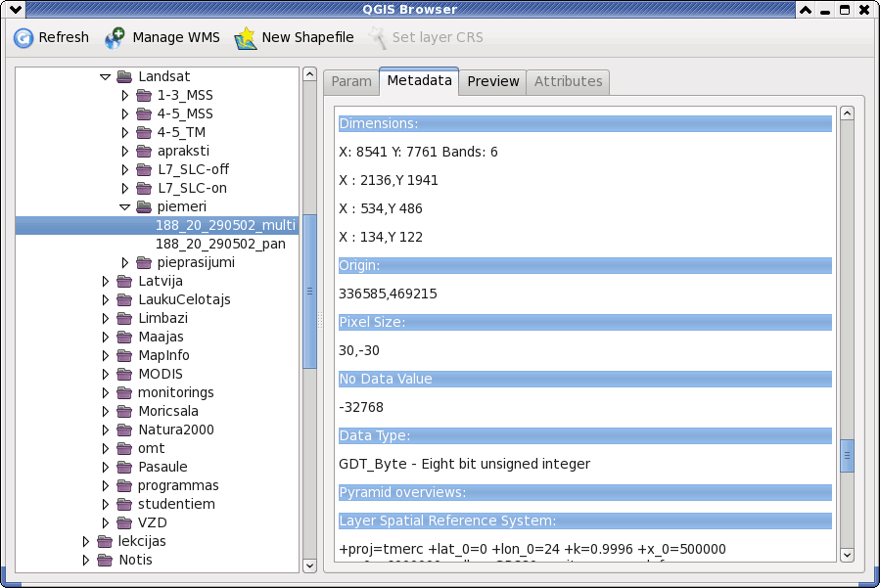Viewport: 880px width, 588px height.
Task: Switch to the Param tab
Action: pyautogui.click(x=351, y=82)
